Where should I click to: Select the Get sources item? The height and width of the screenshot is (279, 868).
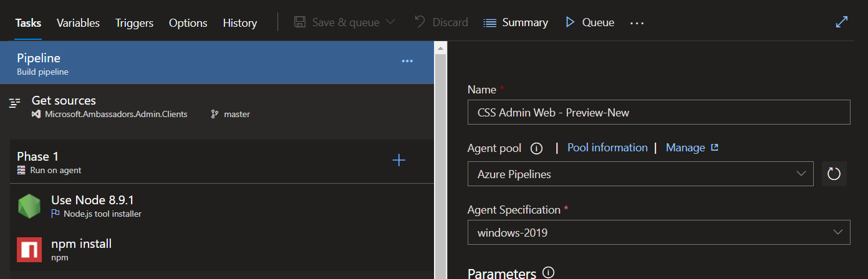[64, 101]
